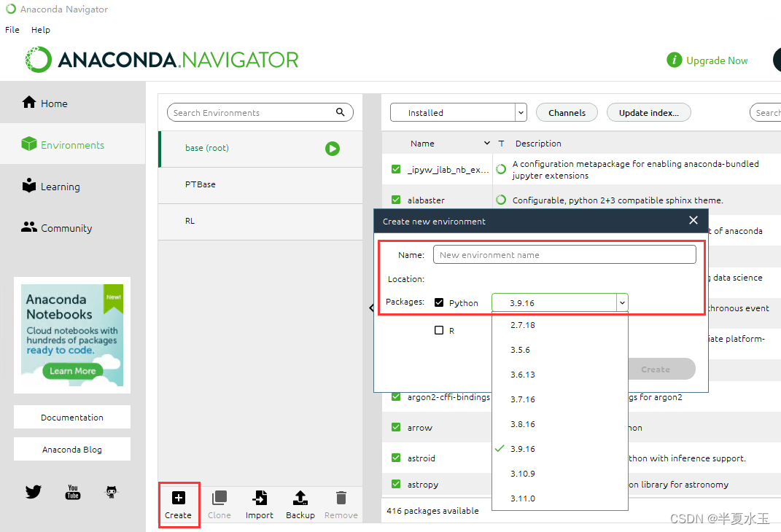Click the Update index... button
The width and height of the screenshot is (781, 532).
[x=648, y=112]
